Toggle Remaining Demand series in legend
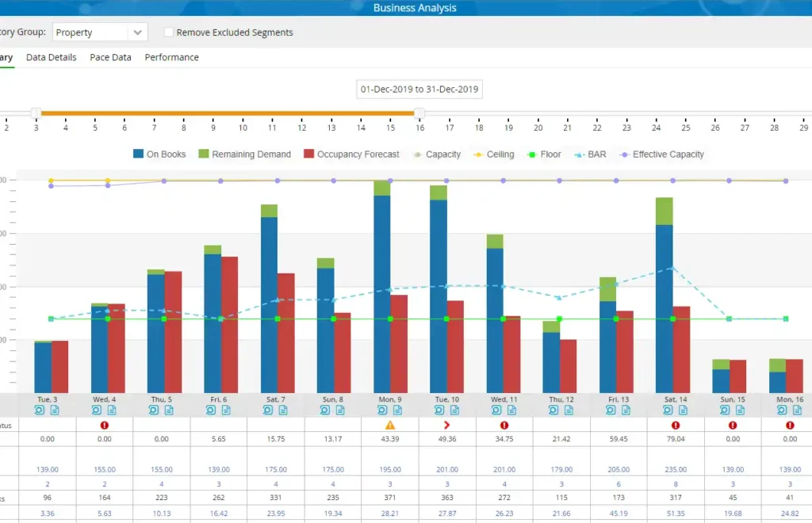Viewport: 812px width, 523px height. (x=245, y=155)
